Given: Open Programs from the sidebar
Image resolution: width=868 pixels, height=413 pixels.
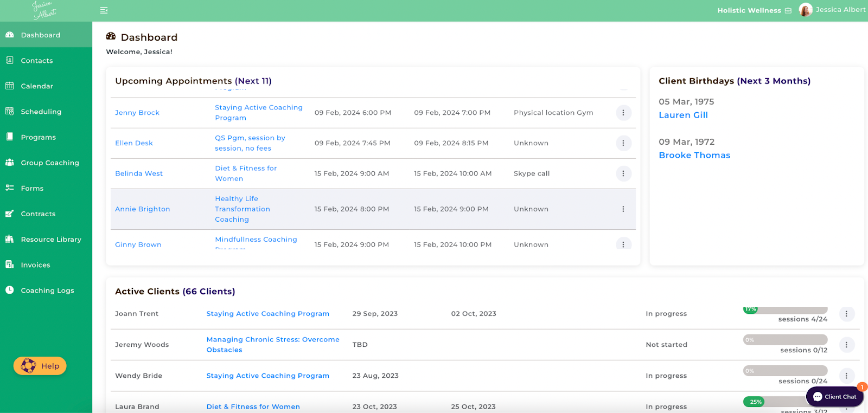Looking at the screenshot, I should coord(46,137).
